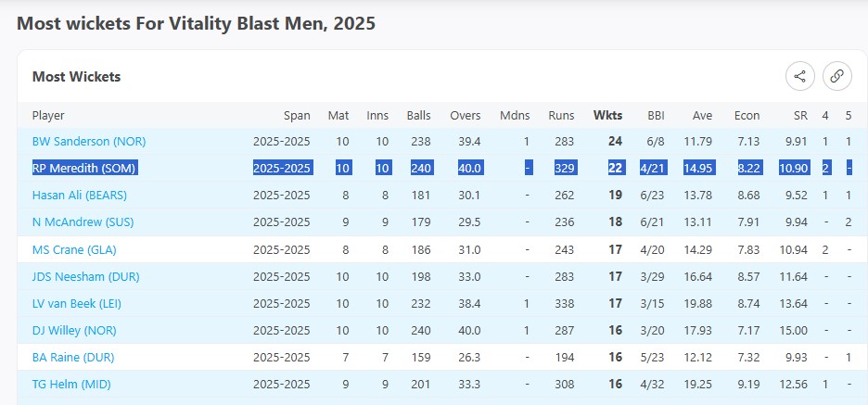This screenshot has height=405, width=868.
Task: Open JDS Neesham (DUR) player link
Action: (x=86, y=276)
